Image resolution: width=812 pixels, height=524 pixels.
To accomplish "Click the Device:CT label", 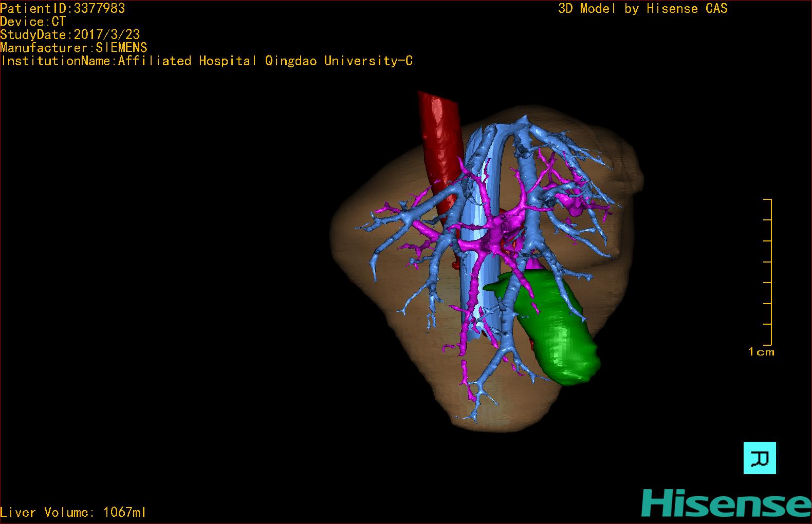I will 33,22.
